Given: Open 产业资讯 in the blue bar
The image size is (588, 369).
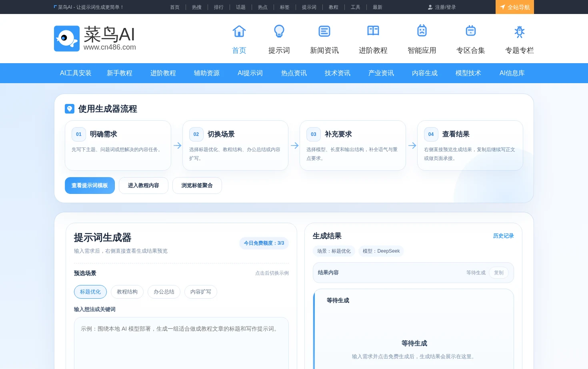Looking at the screenshot, I should 381,73.
